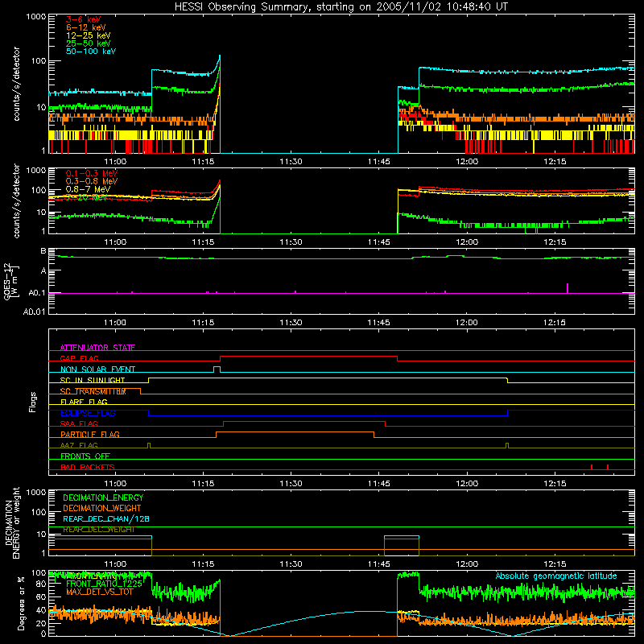Click the GOES-12 W m-2 axis label
This screenshot has height=644, width=644.
point(11,281)
